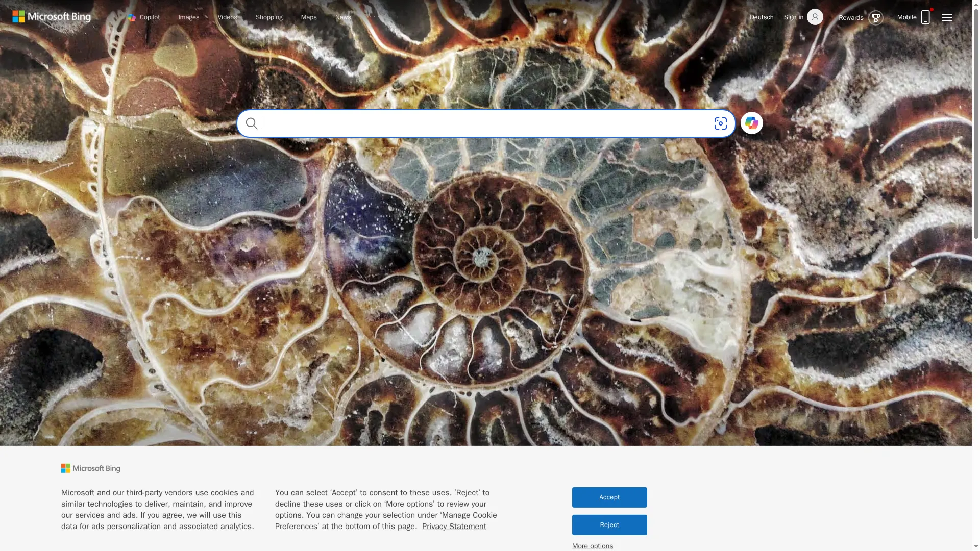
Task: Expand More options in the cookie notice
Action: click(x=592, y=545)
